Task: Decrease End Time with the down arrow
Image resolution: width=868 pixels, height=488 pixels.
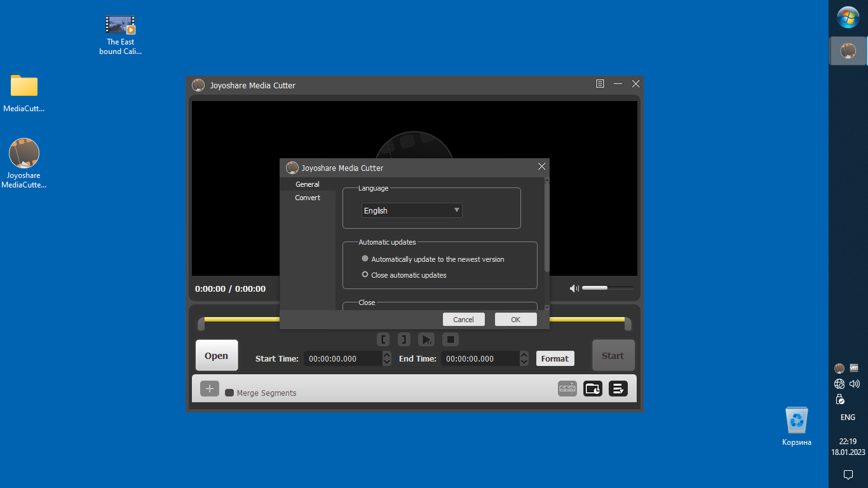Action: pos(524,362)
